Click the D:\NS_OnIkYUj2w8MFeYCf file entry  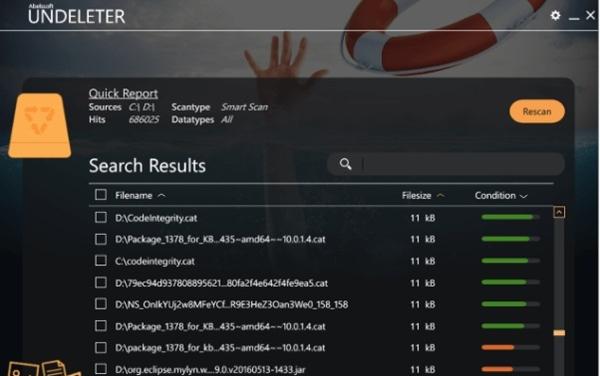click(232, 304)
